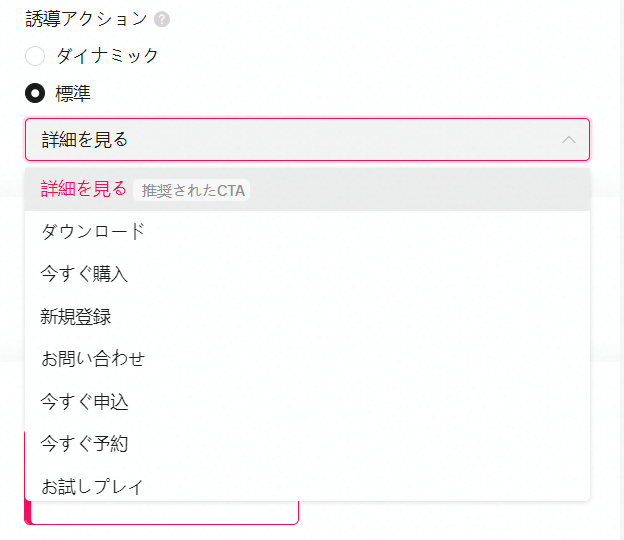Select the 標準 radio button
624x540 pixels.
point(35,93)
